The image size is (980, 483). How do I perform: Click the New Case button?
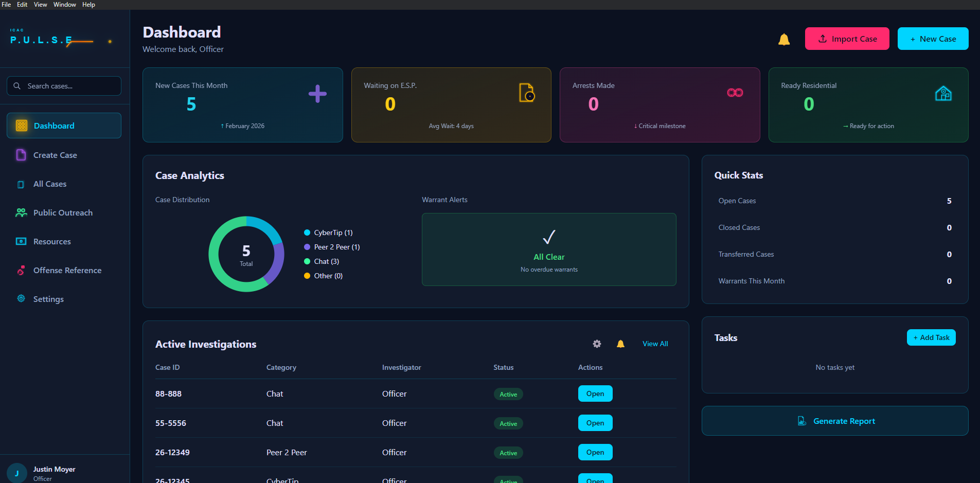pyautogui.click(x=933, y=39)
